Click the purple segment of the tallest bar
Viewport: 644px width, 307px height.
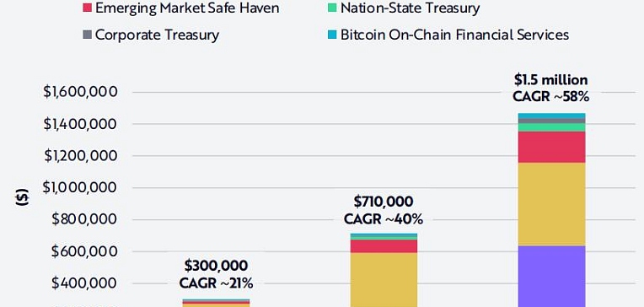point(551,276)
